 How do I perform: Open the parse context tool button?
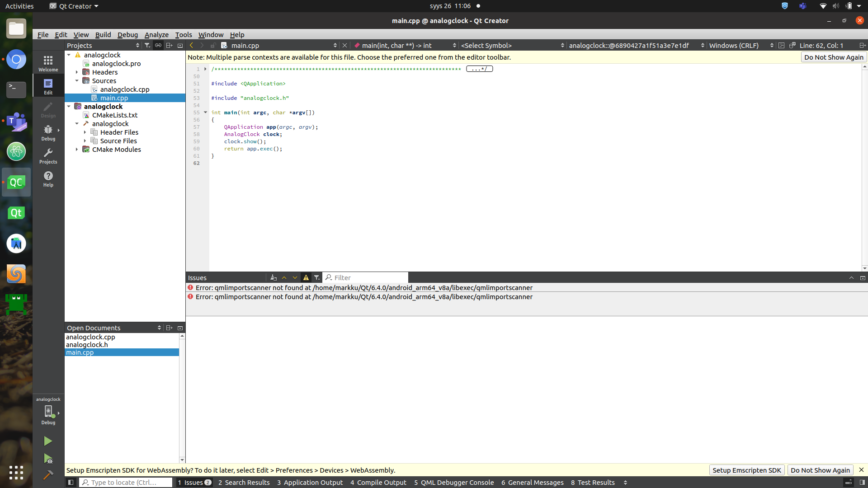tap(792, 45)
